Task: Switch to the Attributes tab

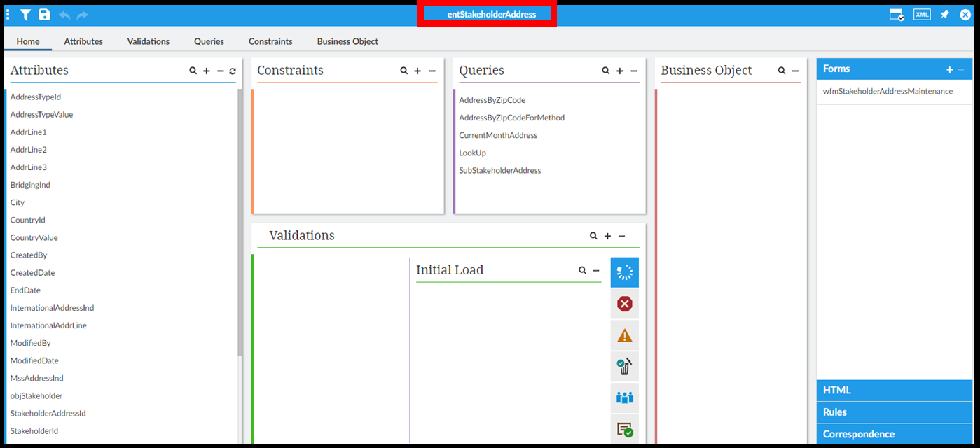Action: click(x=83, y=41)
